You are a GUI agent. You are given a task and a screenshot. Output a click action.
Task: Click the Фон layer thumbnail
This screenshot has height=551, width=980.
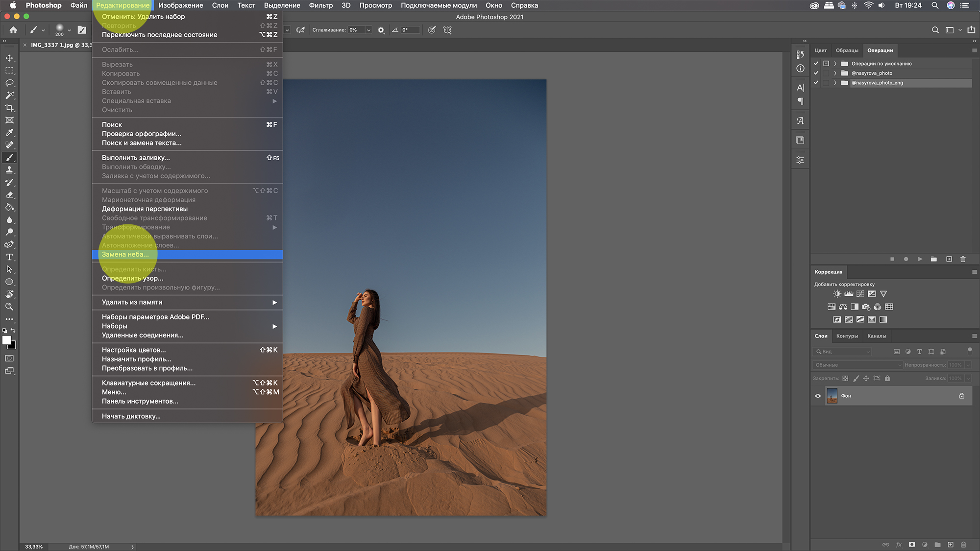[831, 395]
